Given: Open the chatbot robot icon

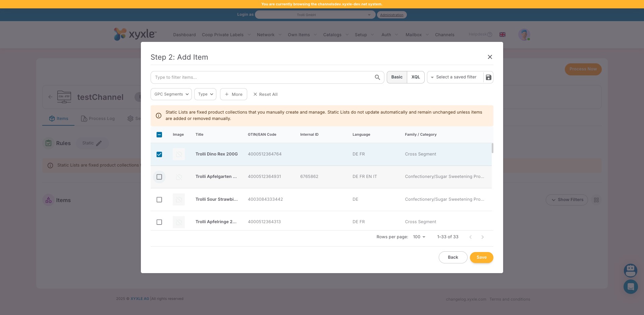Looking at the screenshot, I should (630, 270).
